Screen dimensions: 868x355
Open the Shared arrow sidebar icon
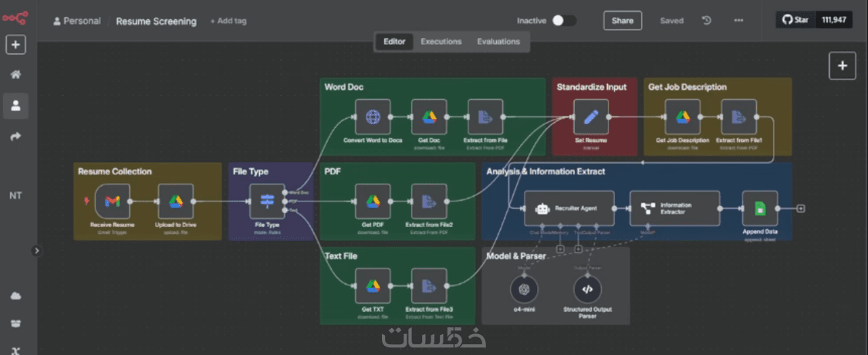pyautogui.click(x=15, y=137)
